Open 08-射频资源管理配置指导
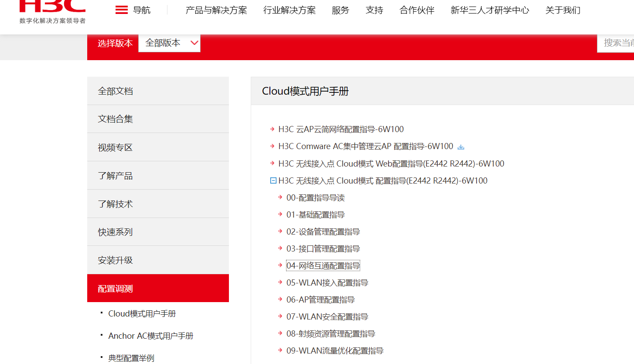Screen dimensions: 634x364 pyautogui.click(x=331, y=334)
